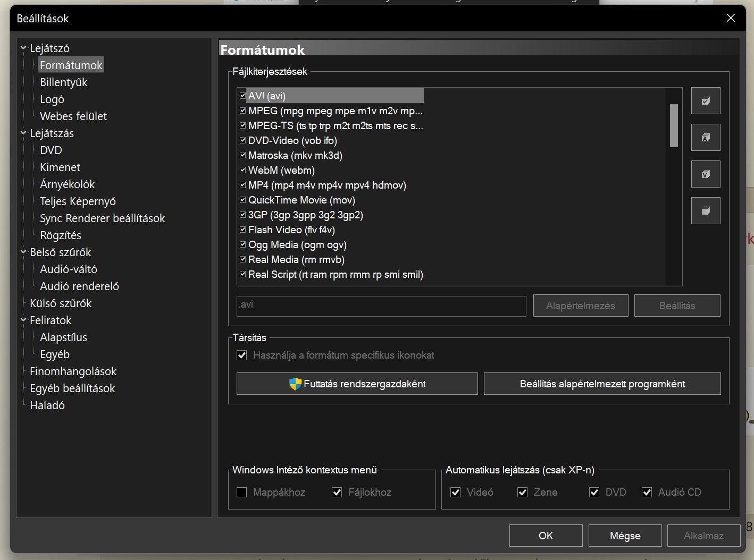Screen dimensions: 754x560
Task: Open the DVD settings page
Action: (x=51, y=150)
